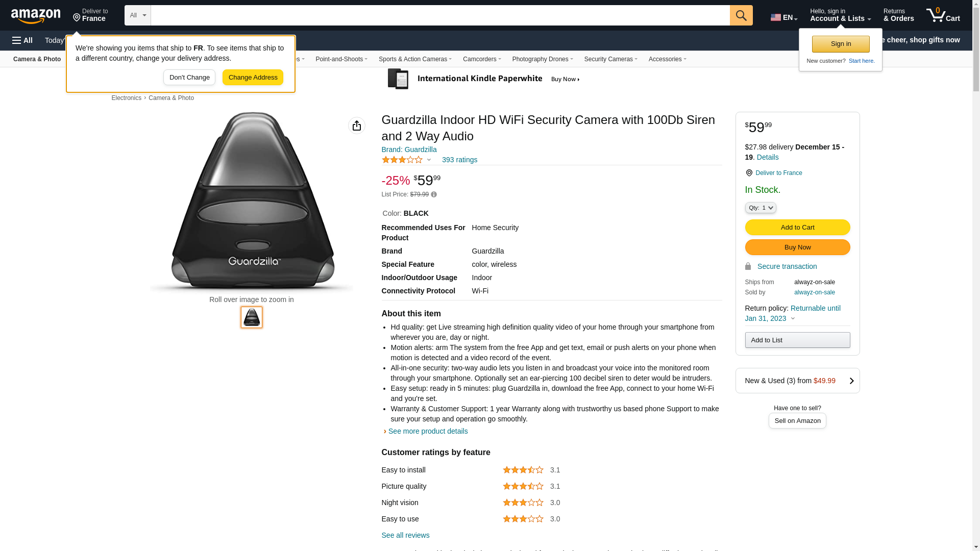Click into the Amazon search field

[x=440, y=15]
